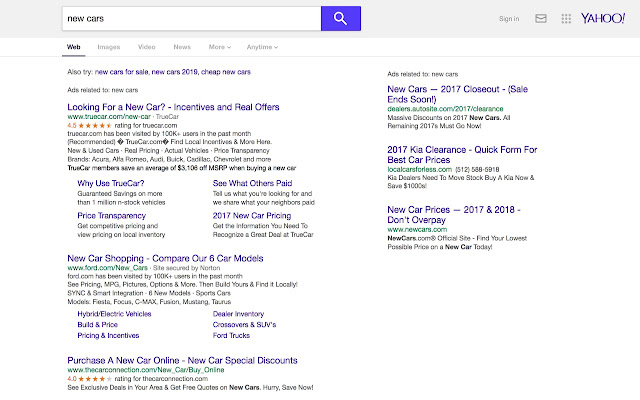Open the '2017 New Car Pricing' sitelink
Viewport: 640px width, 400px height.
252,216
